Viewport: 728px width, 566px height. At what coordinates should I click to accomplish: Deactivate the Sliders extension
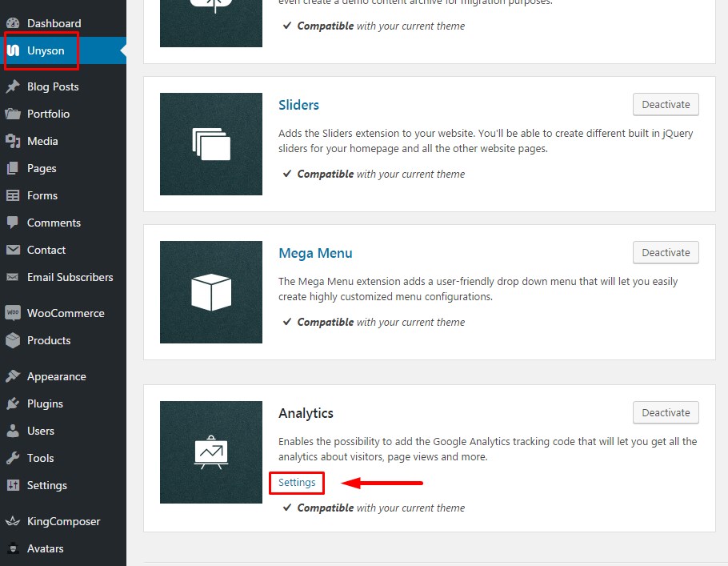666,104
